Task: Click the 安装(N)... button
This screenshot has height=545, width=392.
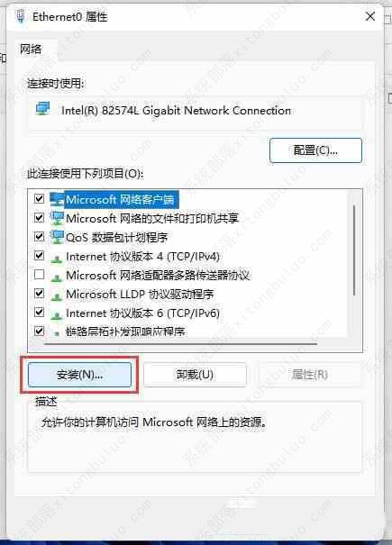Action: pos(79,375)
